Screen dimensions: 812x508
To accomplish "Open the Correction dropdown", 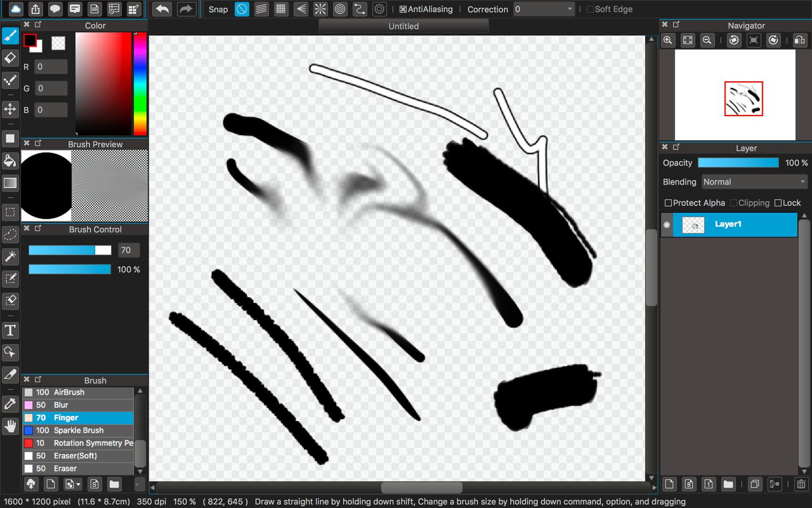I will coord(544,9).
